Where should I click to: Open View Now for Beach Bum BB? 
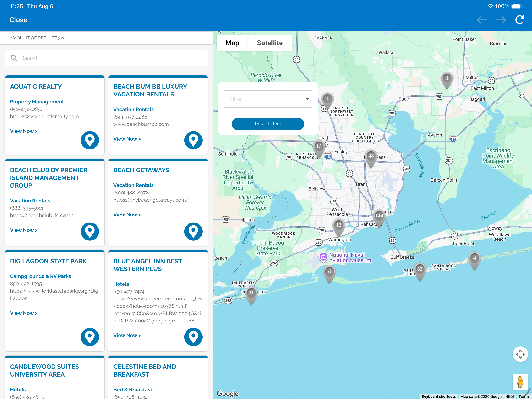(x=127, y=139)
